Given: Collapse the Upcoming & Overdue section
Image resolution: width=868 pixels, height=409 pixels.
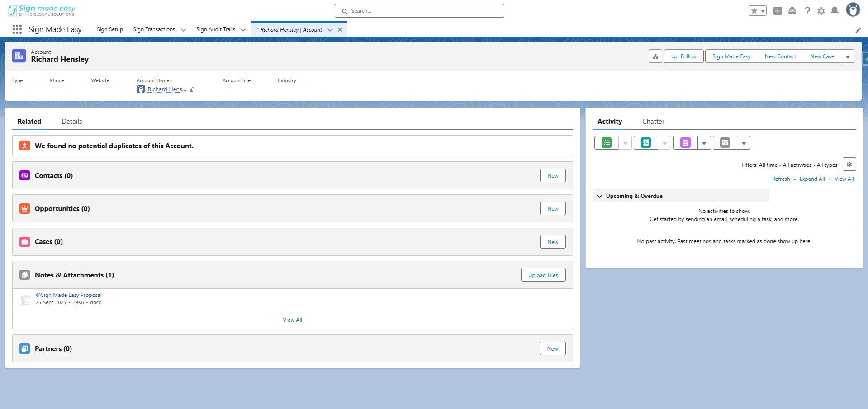Looking at the screenshot, I should [x=600, y=196].
